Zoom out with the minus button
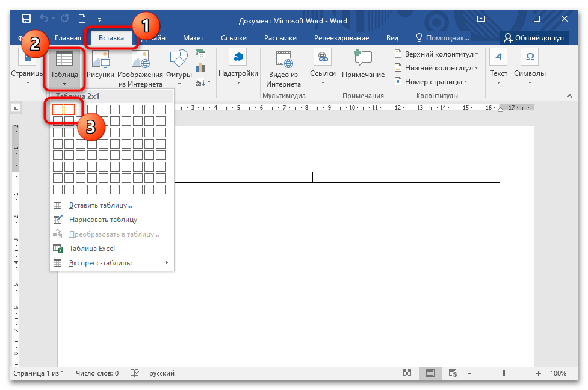 coord(469,374)
